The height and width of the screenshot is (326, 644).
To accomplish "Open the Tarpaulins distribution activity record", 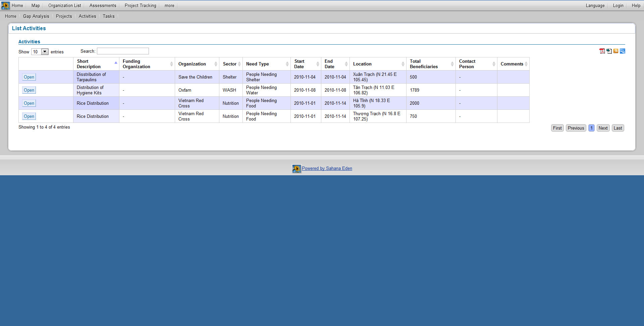I will 29,77.
